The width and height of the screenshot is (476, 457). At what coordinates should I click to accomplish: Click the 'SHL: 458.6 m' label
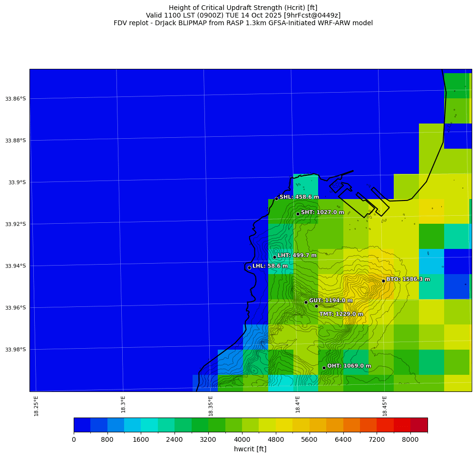(x=299, y=197)
